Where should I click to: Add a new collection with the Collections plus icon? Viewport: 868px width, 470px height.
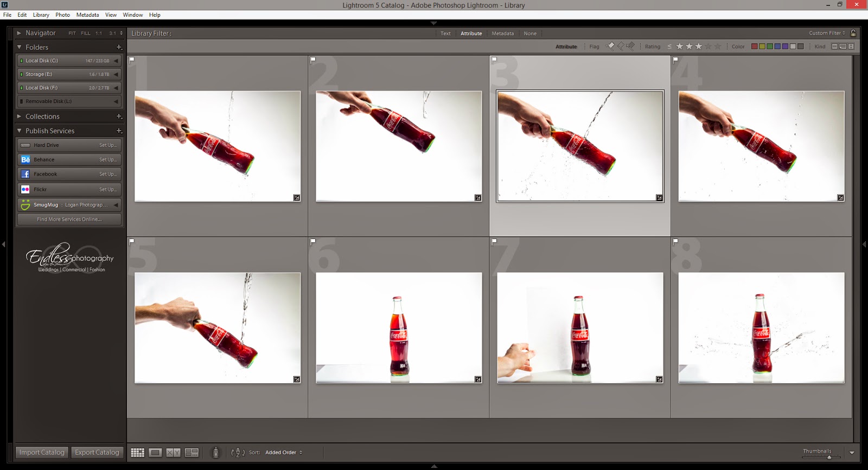tap(119, 117)
